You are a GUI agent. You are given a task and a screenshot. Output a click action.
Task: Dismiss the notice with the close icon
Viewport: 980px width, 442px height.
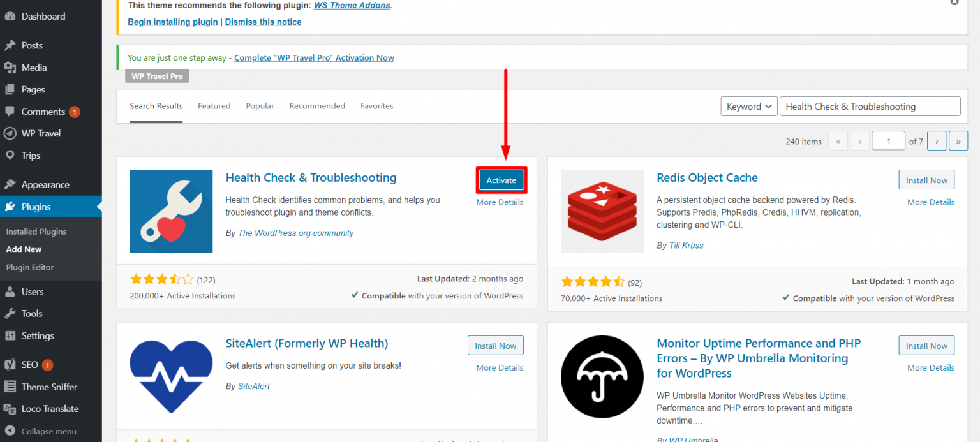pos(954,2)
